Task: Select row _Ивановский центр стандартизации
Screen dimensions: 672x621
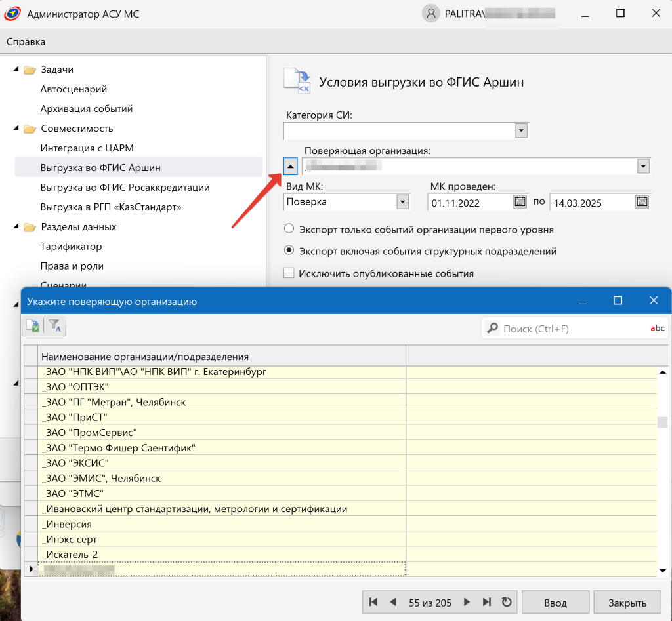Action: 222,509
